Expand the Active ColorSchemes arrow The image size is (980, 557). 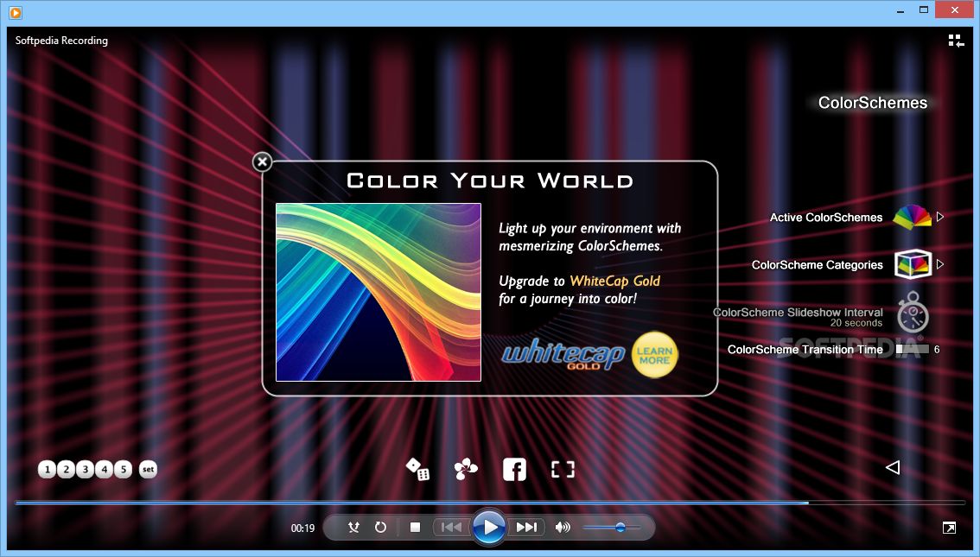pyautogui.click(x=940, y=217)
